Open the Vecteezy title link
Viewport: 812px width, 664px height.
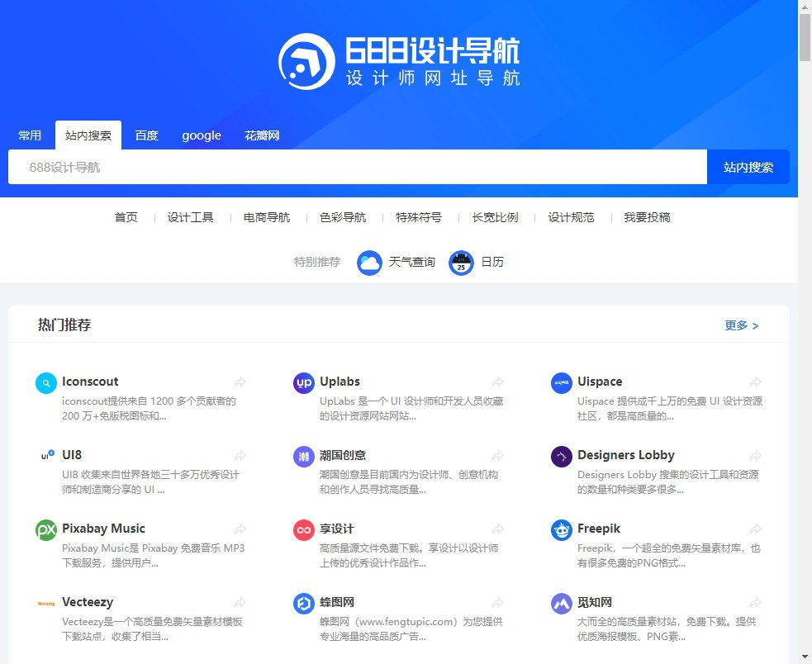(88, 602)
